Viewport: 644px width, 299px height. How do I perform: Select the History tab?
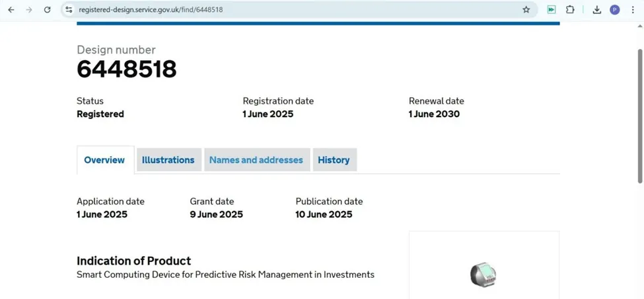tap(334, 160)
